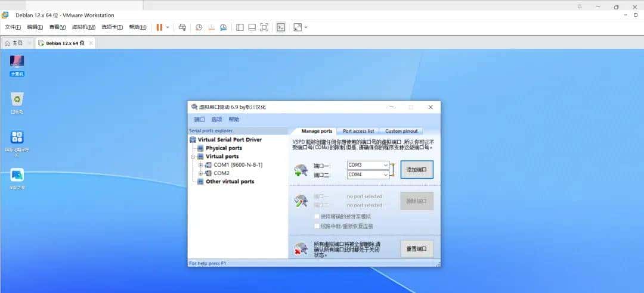The width and height of the screenshot is (644, 293).
Task: Click the edit port pair plug icon
Action: click(301, 201)
